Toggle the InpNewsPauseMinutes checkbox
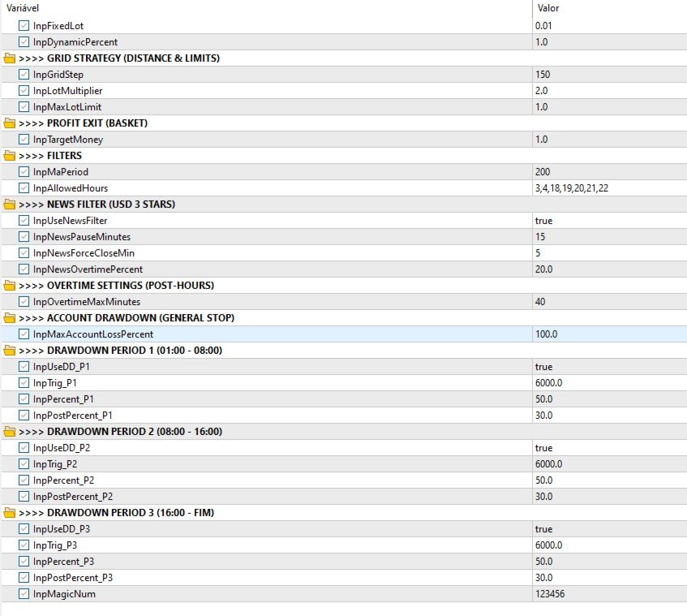The height and width of the screenshot is (616, 687). pos(24,237)
